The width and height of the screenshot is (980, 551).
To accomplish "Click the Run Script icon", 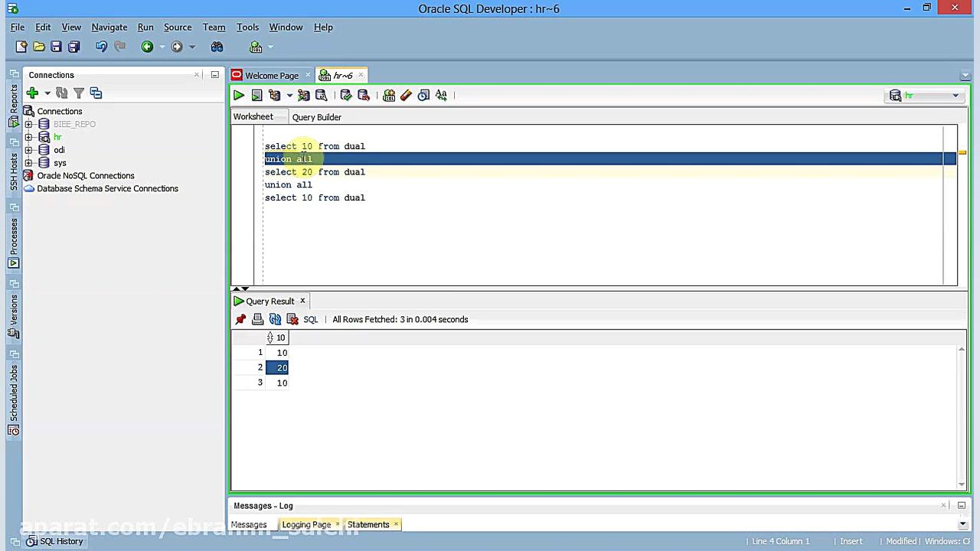I will pyautogui.click(x=256, y=95).
